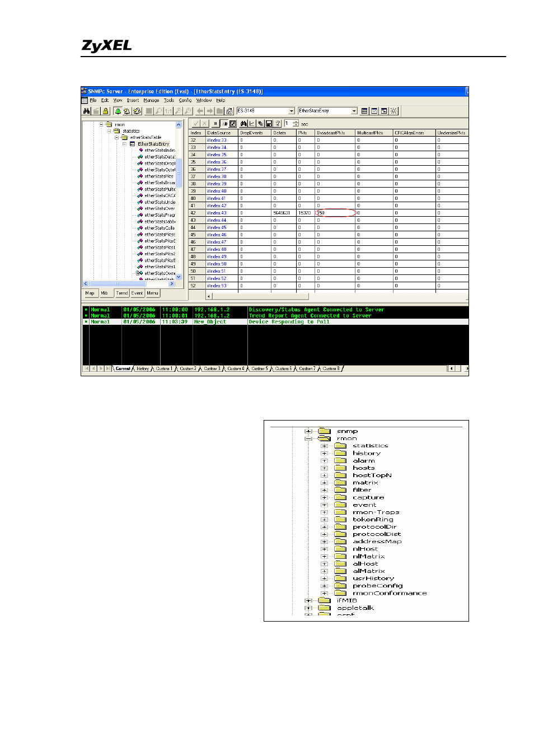Click the poll interval spinner arrows

296,124
